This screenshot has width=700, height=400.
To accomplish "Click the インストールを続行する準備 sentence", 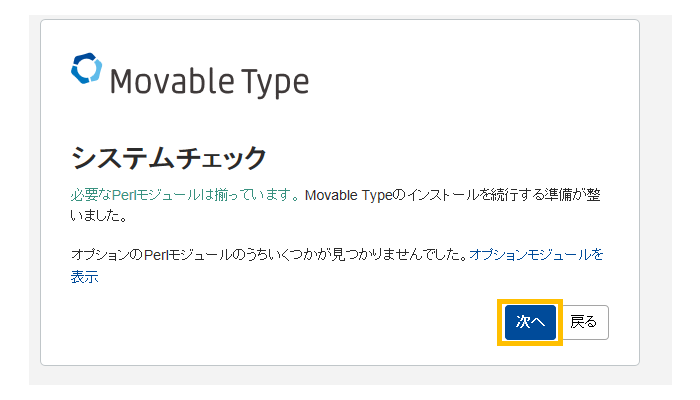I will [x=485, y=193].
